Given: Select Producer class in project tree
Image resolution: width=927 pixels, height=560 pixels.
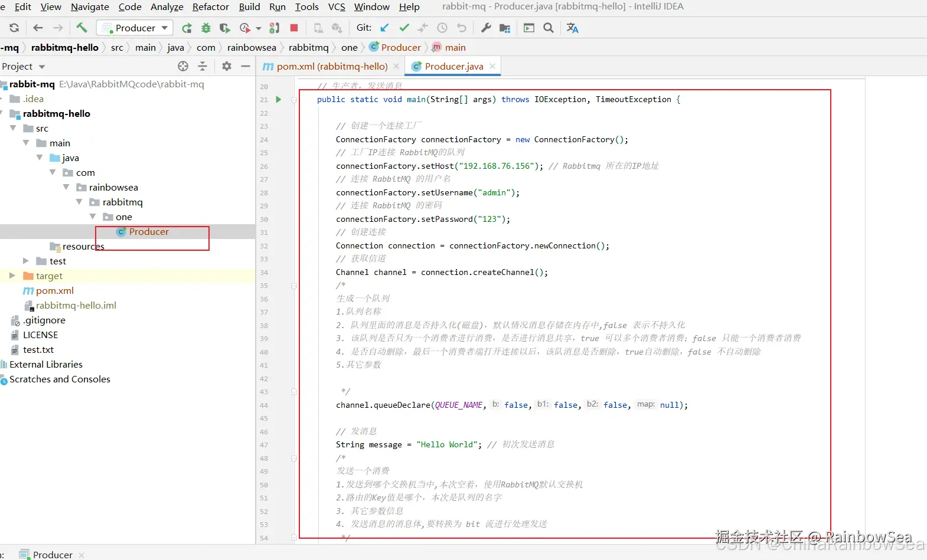Looking at the screenshot, I should coord(149,231).
